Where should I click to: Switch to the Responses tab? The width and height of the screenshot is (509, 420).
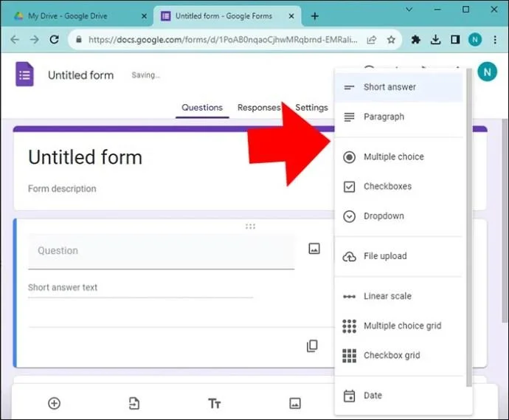(x=258, y=108)
